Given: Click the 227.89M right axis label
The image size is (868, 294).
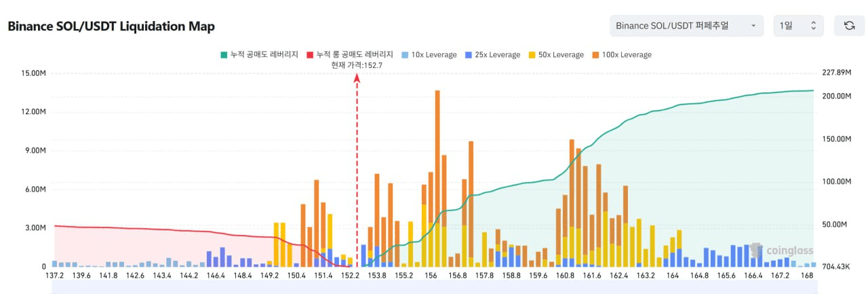Looking at the screenshot, I should click(835, 73).
